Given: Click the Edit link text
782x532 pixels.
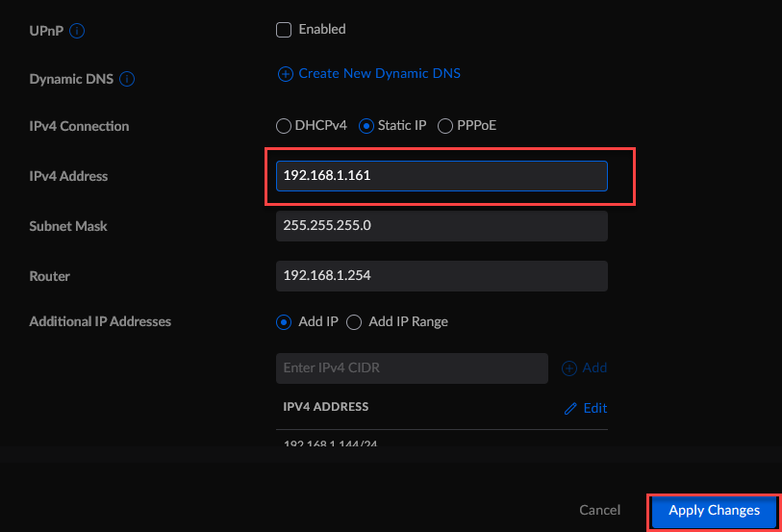Looking at the screenshot, I should 595,409.
